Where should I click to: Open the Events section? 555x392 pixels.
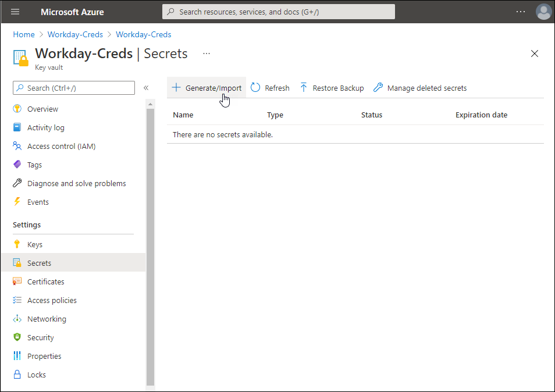tap(38, 202)
